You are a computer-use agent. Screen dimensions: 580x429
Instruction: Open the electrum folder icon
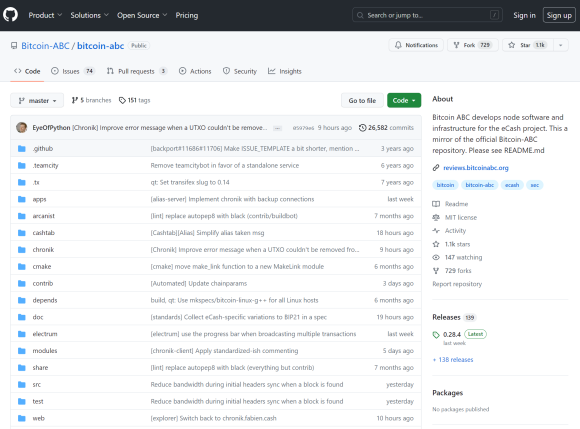click(22, 334)
